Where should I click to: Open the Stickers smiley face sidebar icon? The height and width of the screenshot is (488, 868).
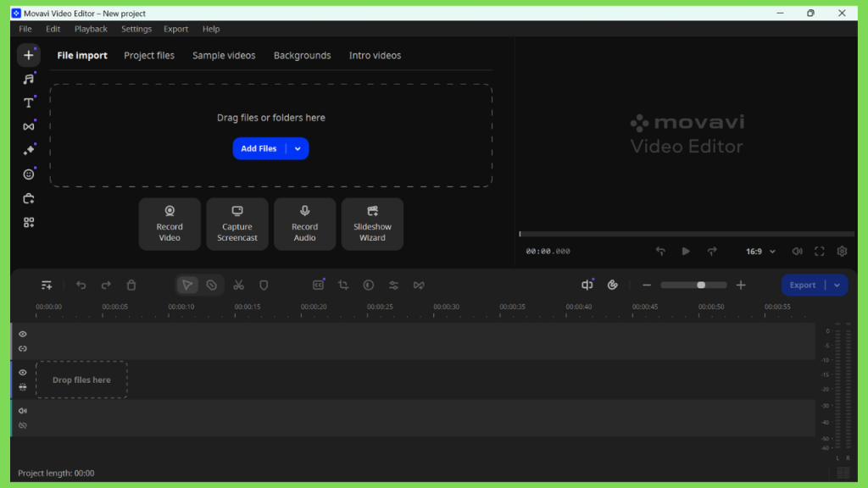(28, 175)
